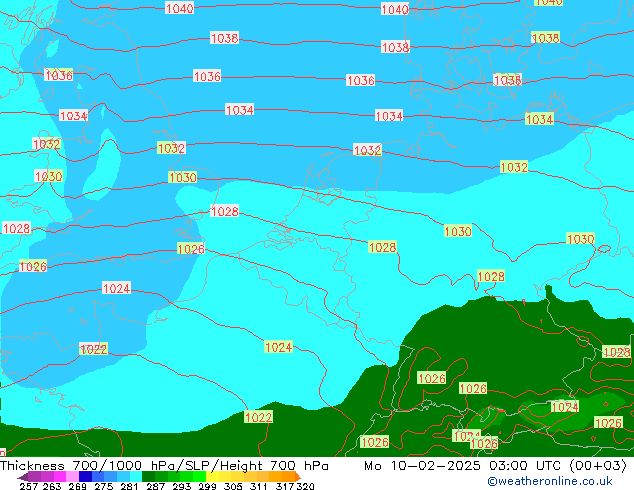Select the legend value 311

[x=259, y=486]
